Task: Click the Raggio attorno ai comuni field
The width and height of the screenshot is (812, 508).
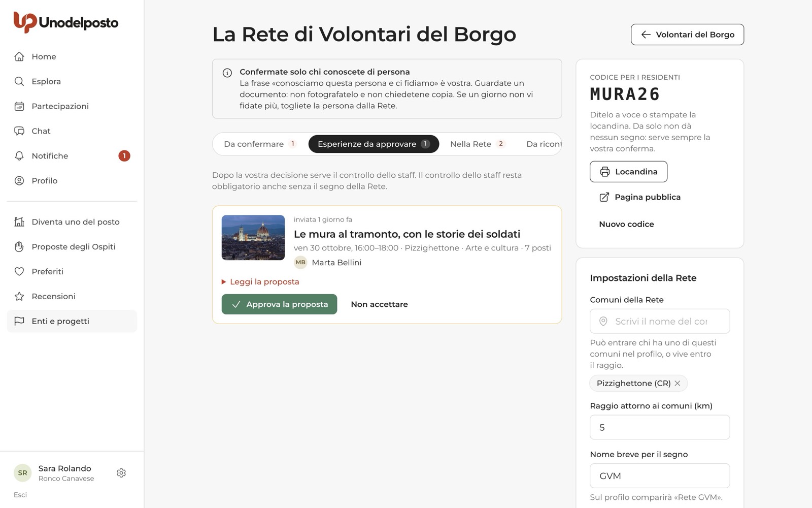Action: [660, 427]
